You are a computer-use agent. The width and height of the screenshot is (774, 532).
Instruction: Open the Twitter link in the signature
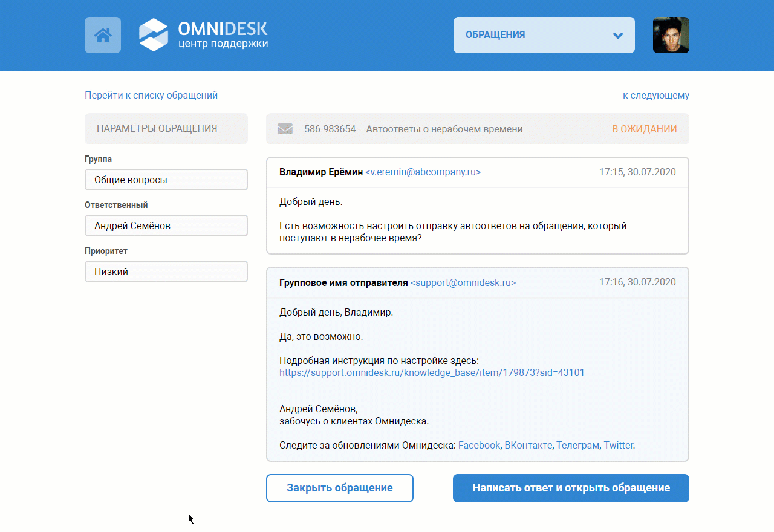point(618,444)
